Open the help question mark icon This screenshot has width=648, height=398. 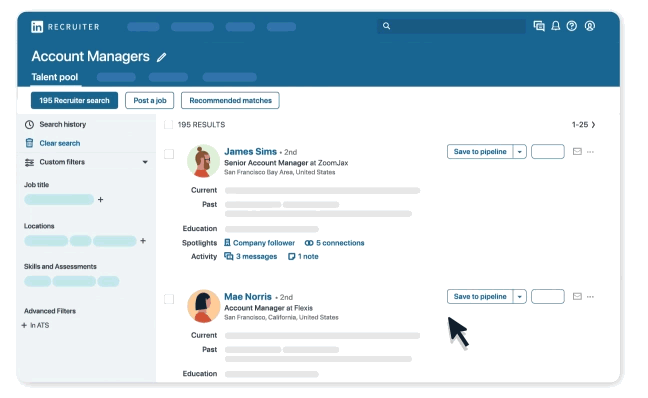(x=572, y=26)
